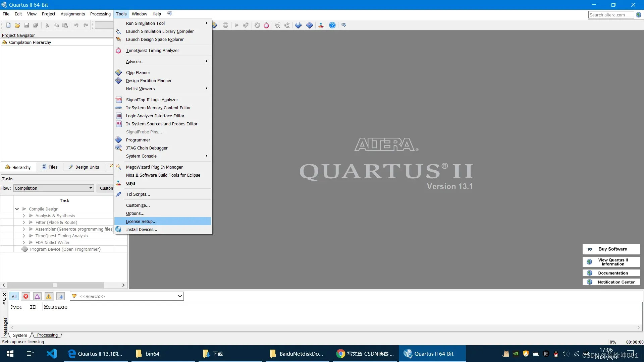Click the Start Analysis & Synthesis toolbar icon
644x362 pixels.
click(246, 25)
